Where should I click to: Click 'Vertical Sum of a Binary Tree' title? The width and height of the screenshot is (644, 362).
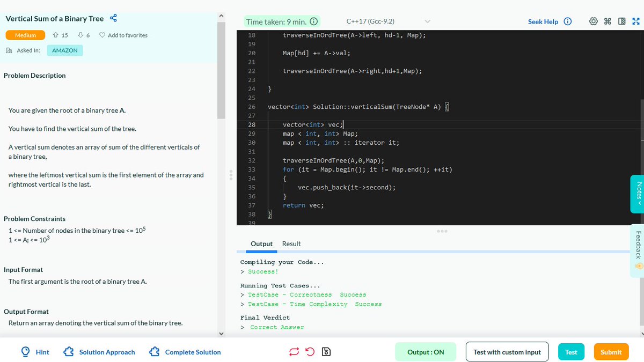pos(54,18)
